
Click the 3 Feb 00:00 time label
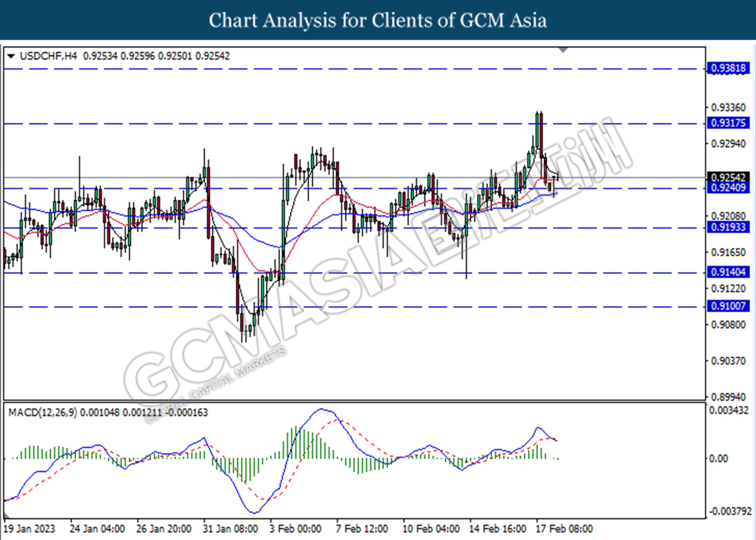tap(295, 529)
